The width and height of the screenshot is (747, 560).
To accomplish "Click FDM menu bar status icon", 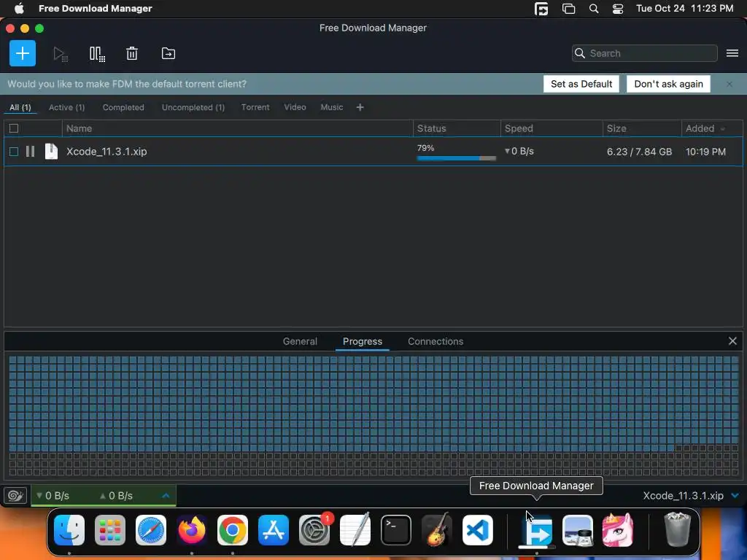I will pyautogui.click(x=541, y=9).
